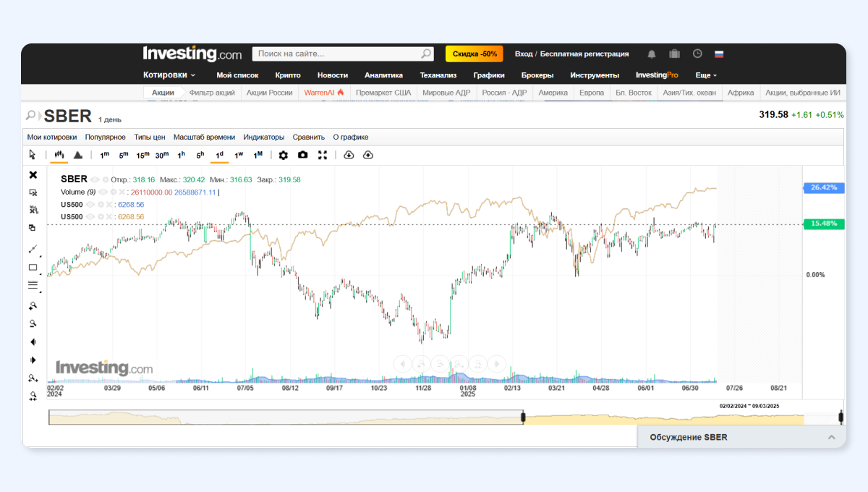Open chart settings gear

tap(283, 155)
